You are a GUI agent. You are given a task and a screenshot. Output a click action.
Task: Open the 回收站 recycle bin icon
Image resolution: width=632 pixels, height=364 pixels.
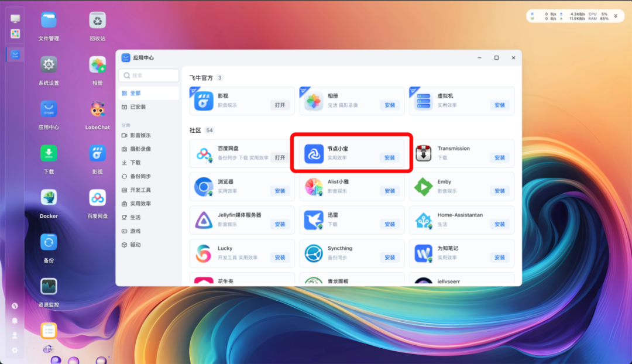[x=98, y=20]
